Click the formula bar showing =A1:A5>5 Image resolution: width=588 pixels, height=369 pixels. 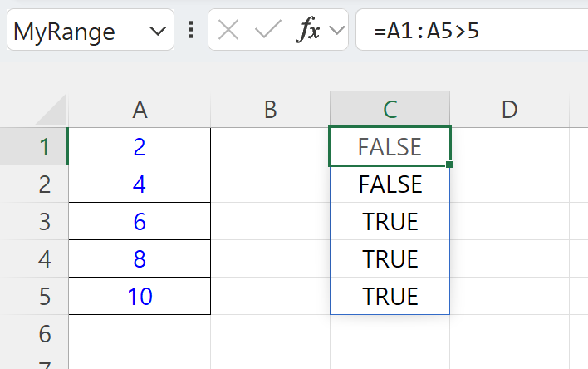(472, 30)
